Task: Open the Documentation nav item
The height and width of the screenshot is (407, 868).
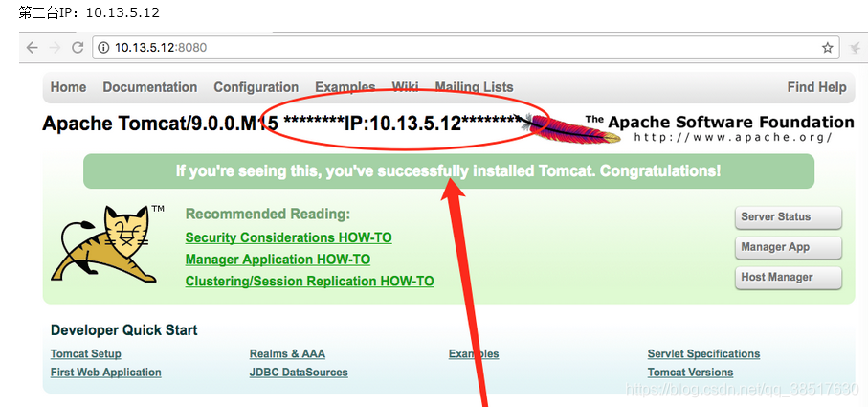Action: 150,87
